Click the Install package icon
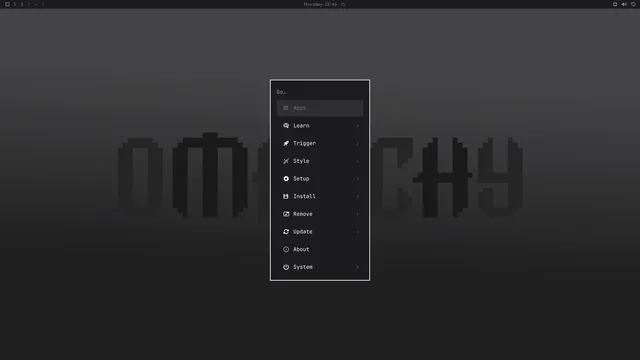 click(286, 196)
